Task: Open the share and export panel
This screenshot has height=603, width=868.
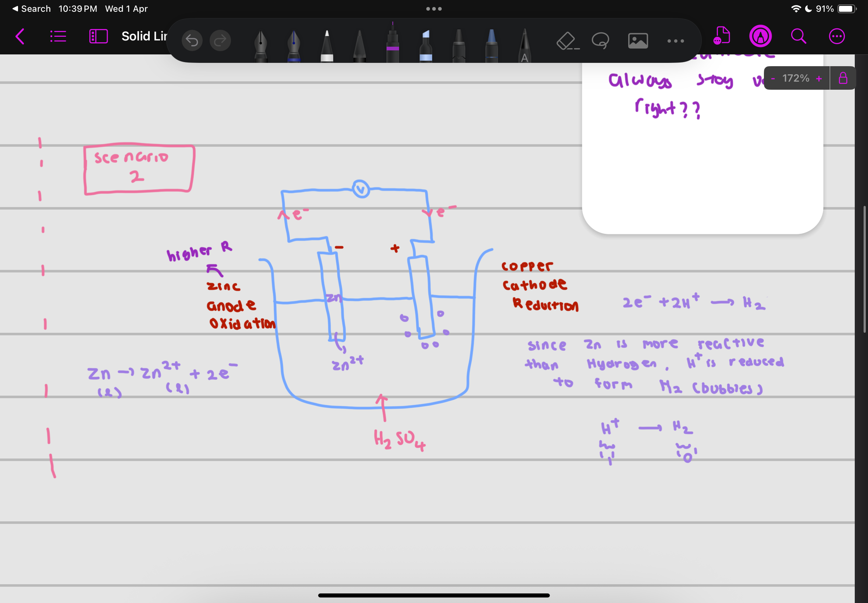Action: 721,36
